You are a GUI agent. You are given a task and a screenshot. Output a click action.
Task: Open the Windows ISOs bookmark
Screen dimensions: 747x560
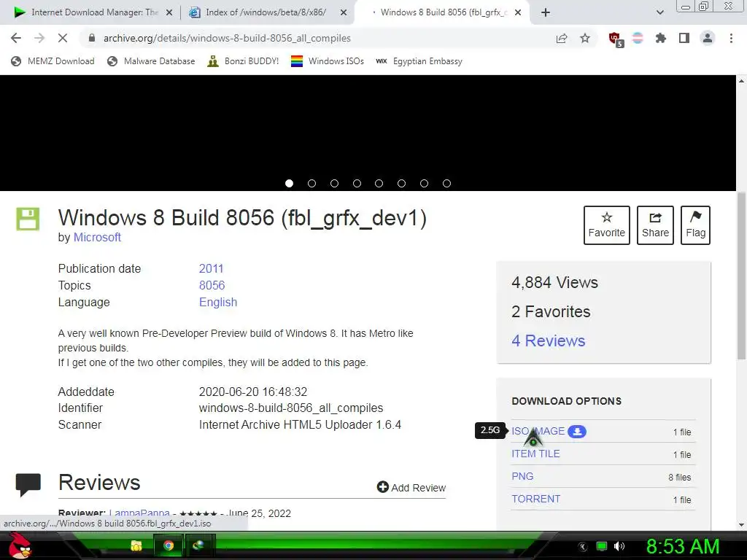coord(328,61)
